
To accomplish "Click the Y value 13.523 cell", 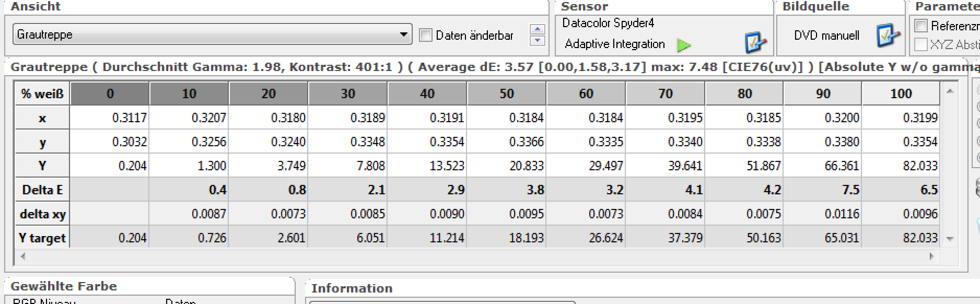I will click(427, 166).
